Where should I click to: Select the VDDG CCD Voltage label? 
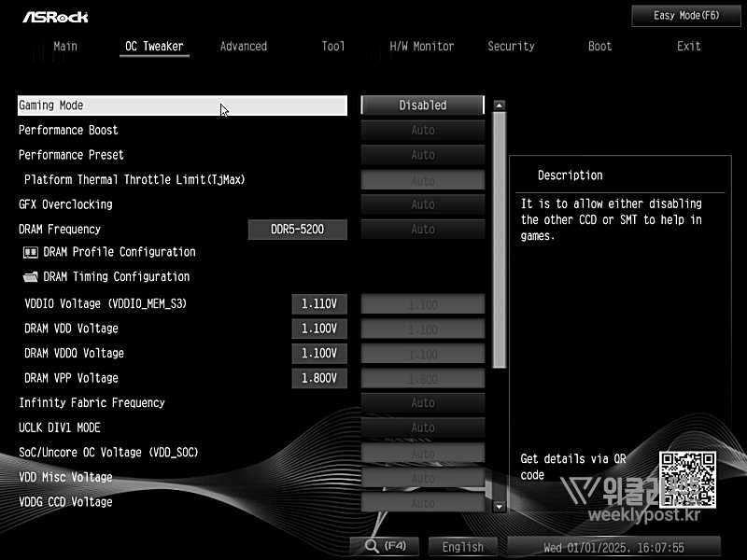(65, 502)
